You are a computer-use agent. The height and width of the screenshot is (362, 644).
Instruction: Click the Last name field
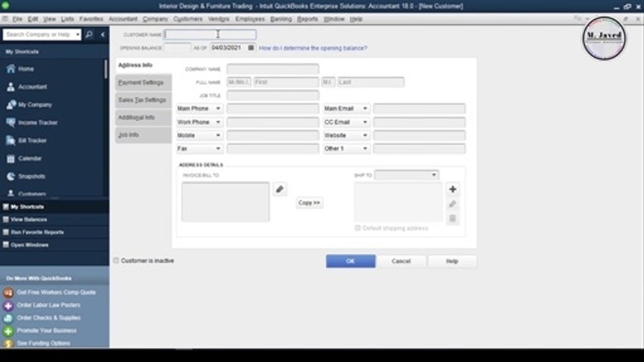coord(371,82)
